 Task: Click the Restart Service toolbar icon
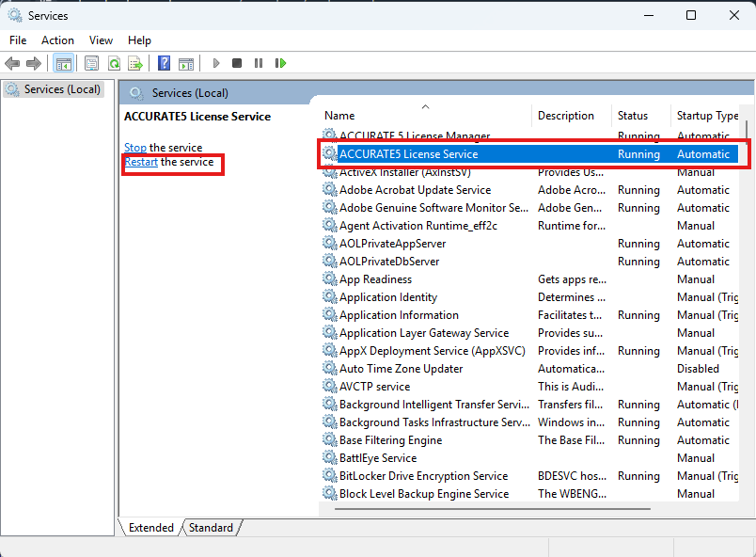point(280,63)
